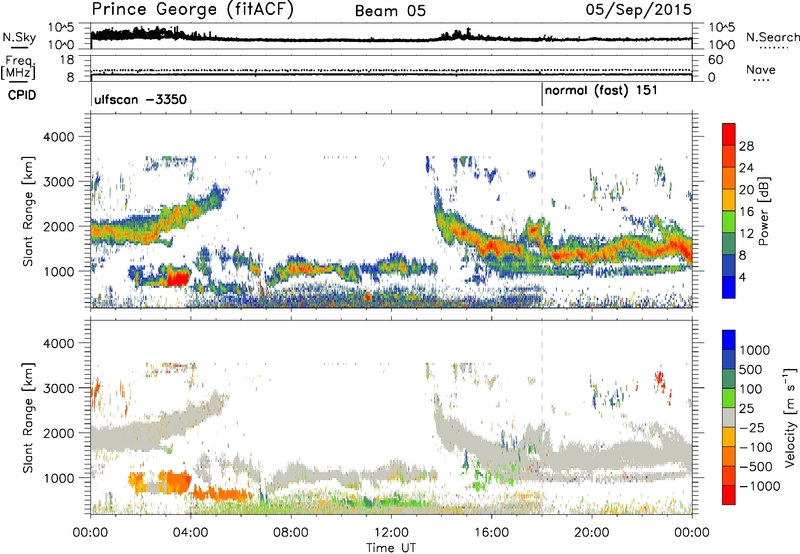
Task: Click the 'Slant Range [km]' label of the power plot
Action: [x=28, y=211]
